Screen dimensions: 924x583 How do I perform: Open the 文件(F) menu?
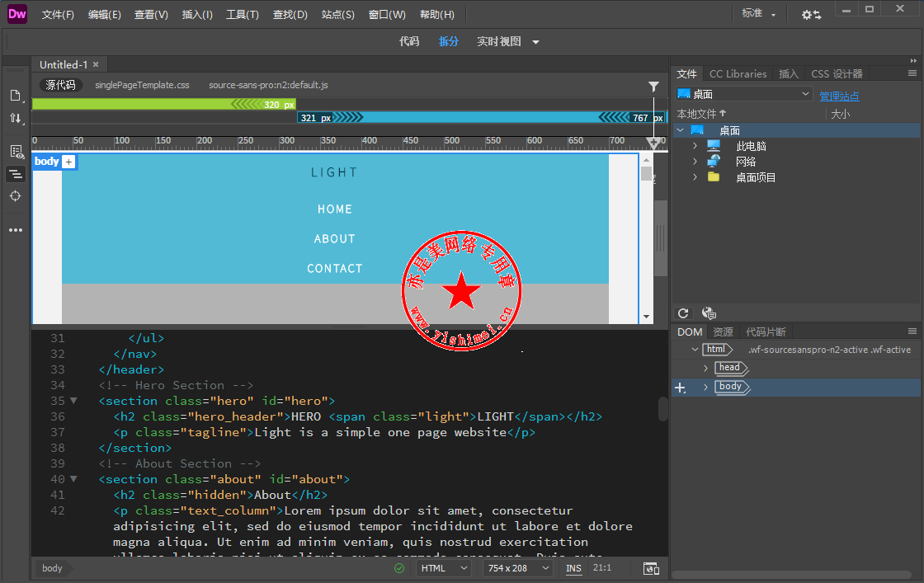(58, 15)
